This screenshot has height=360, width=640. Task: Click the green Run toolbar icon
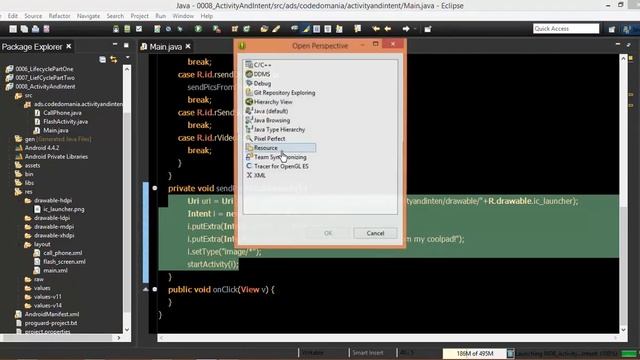tap(198, 29)
